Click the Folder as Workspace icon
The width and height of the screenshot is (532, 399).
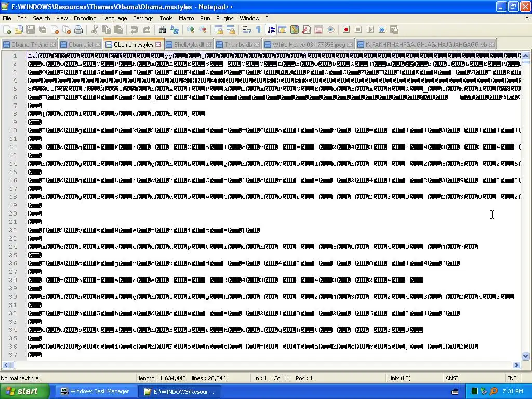[318, 30]
